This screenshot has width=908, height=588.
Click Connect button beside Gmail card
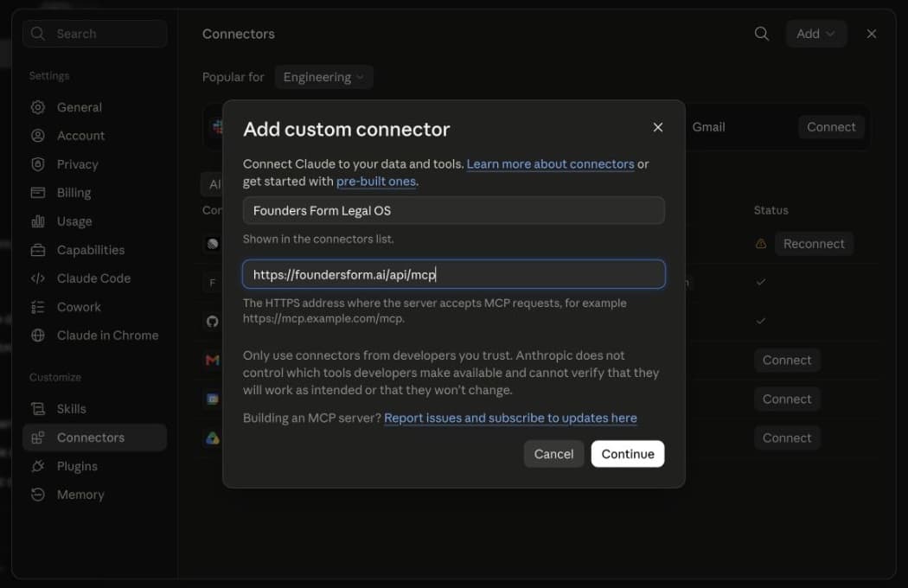[831, 127]
